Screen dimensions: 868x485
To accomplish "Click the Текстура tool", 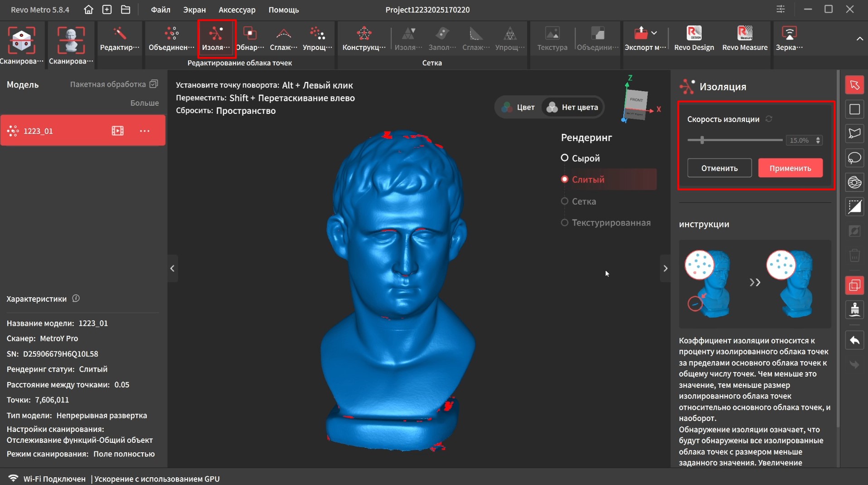I will 552,39.
